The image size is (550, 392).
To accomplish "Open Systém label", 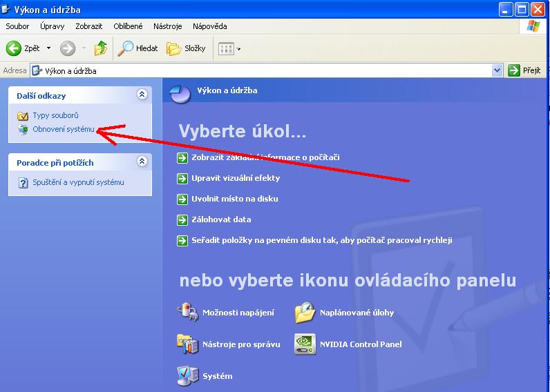I will click(x=218, y=376).
